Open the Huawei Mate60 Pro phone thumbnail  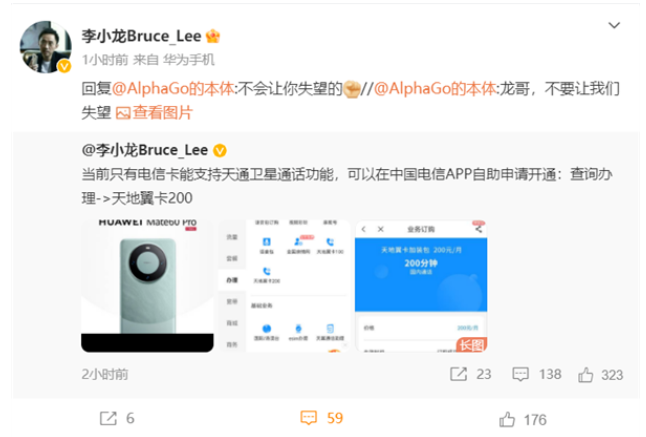pos(147,286)
